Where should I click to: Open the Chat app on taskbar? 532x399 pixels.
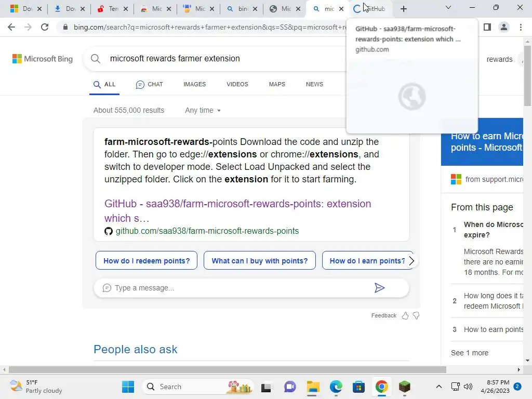point(290,387)
